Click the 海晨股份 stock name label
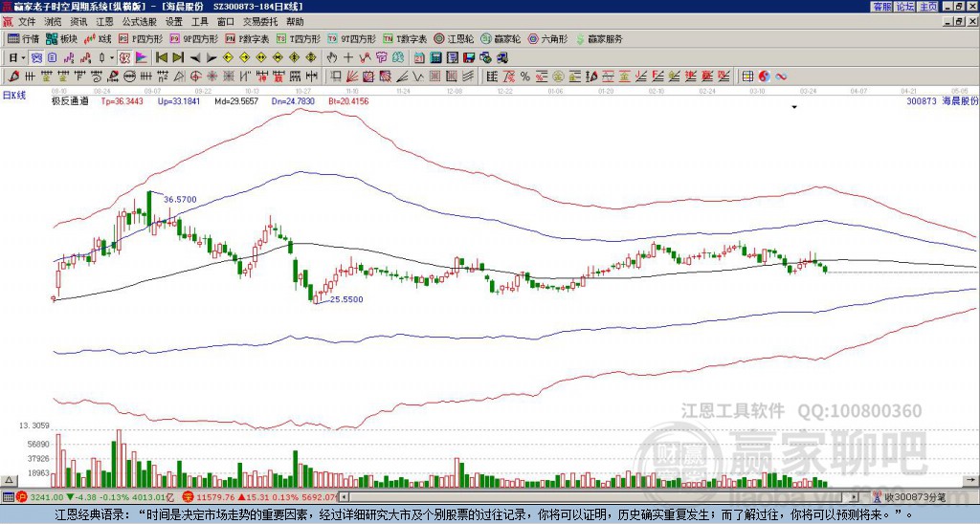This screenshot has height=524, width=980. pyautogui.click(x=959, y=100)
